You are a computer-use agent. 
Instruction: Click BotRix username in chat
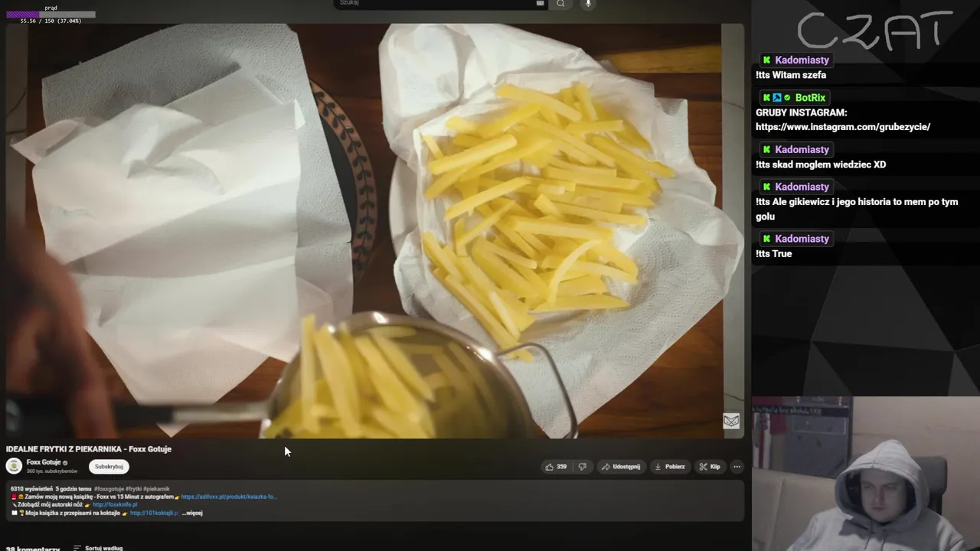coord(810,98)
